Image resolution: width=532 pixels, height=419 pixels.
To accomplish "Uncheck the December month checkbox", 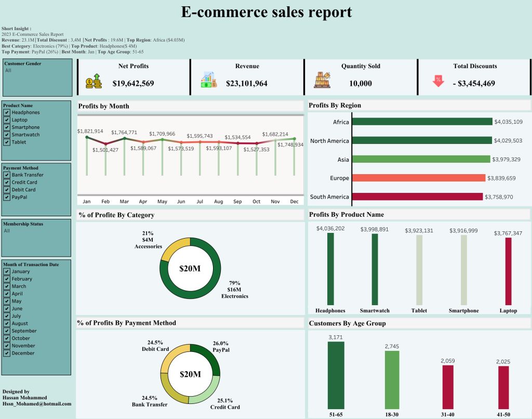I will click(7, 353).
